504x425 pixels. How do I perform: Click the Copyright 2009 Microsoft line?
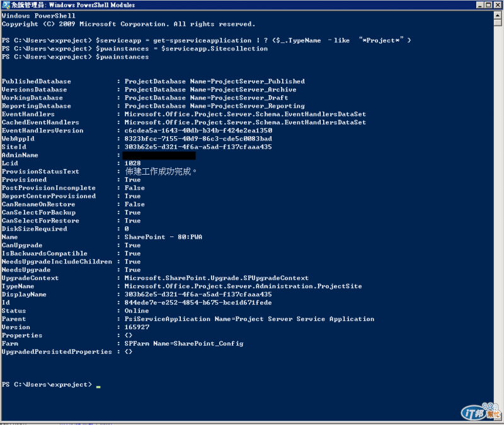click(129, 24)
